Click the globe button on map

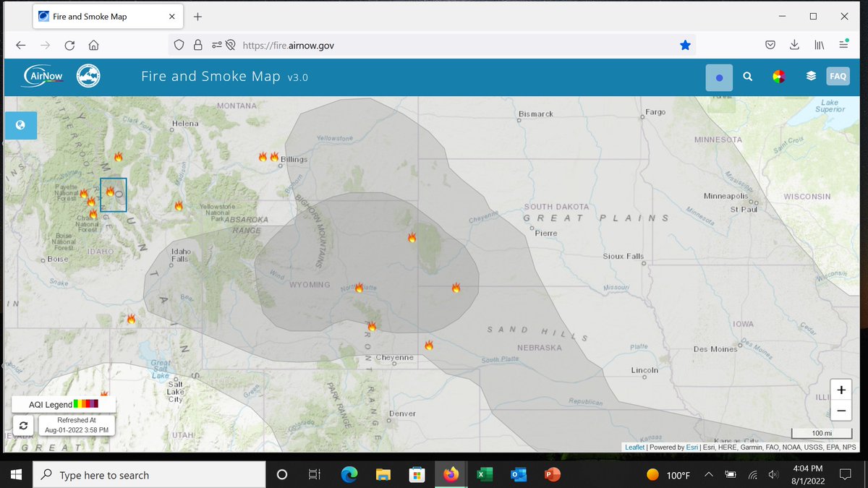pyautogui.click(x=20, y=125)
